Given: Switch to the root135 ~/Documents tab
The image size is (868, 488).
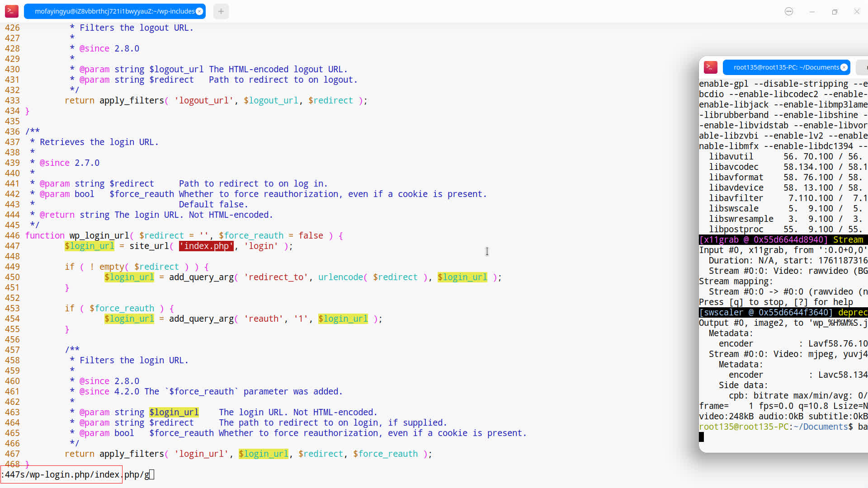Looking at the screenshot, I should tap(786, 67).
